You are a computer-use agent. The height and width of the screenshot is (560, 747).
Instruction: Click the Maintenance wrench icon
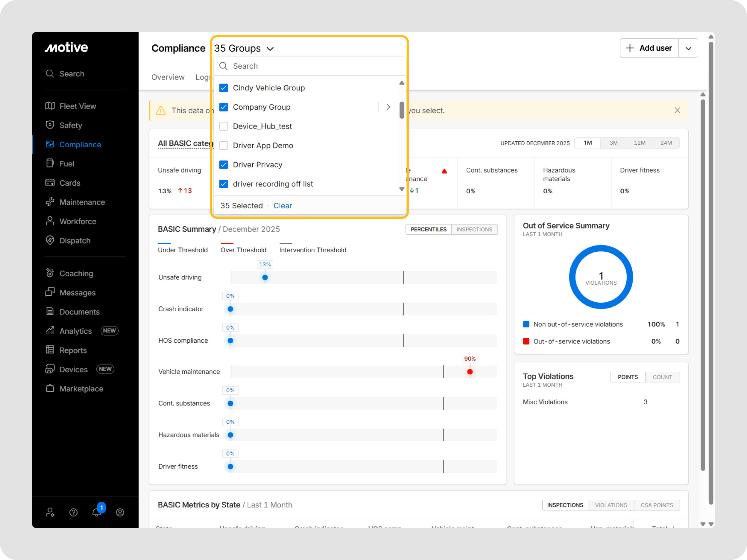click(50, 202)
